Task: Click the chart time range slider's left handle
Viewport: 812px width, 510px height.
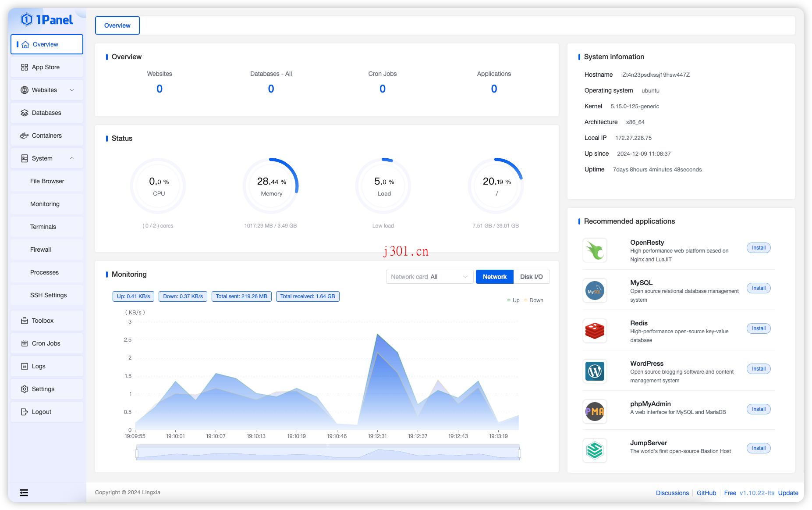Action: tap(137, 453)
